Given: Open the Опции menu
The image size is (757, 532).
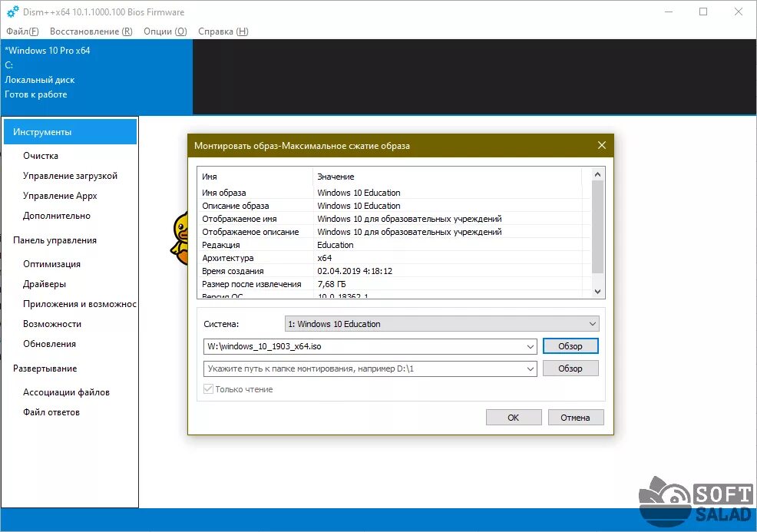Looking at the screenshot, I should pyautogui.click(x=165, y=31).
